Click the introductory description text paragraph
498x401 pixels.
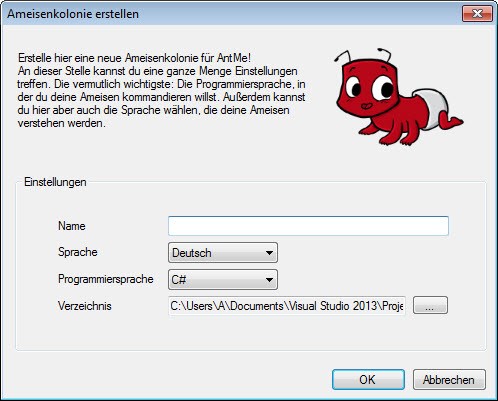(162, 90)
